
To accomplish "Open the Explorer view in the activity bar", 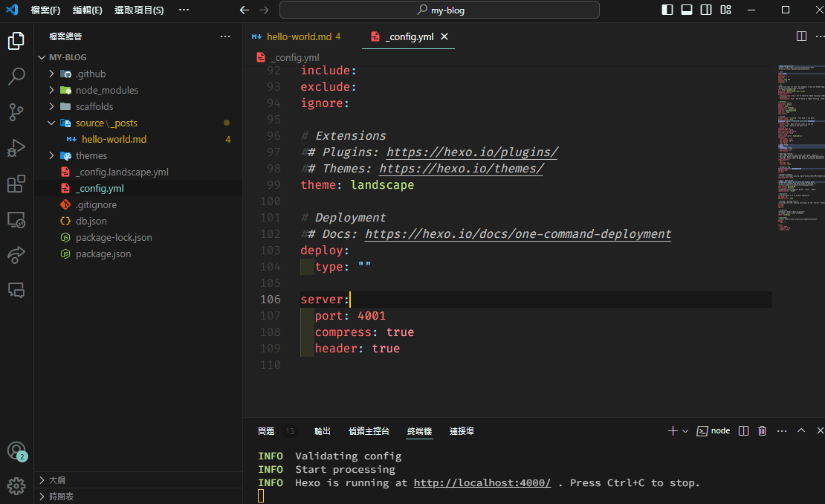I will [16, 40].
